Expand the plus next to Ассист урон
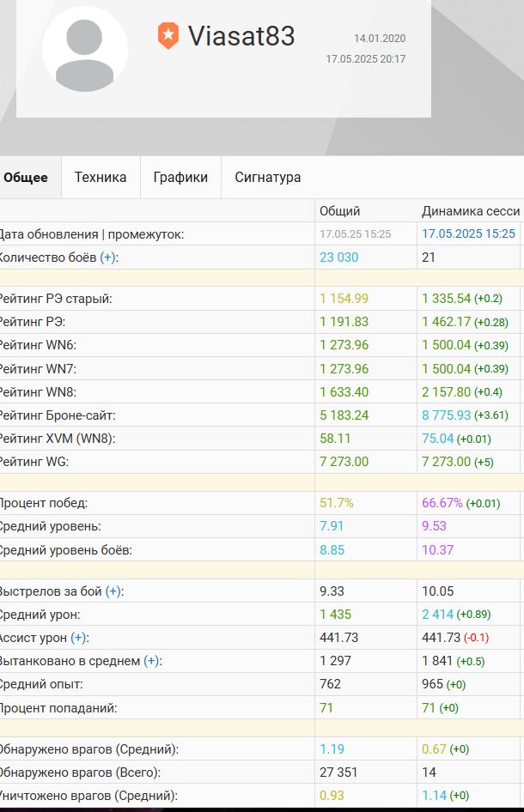 pyautogui.click(x=79, y=638)
